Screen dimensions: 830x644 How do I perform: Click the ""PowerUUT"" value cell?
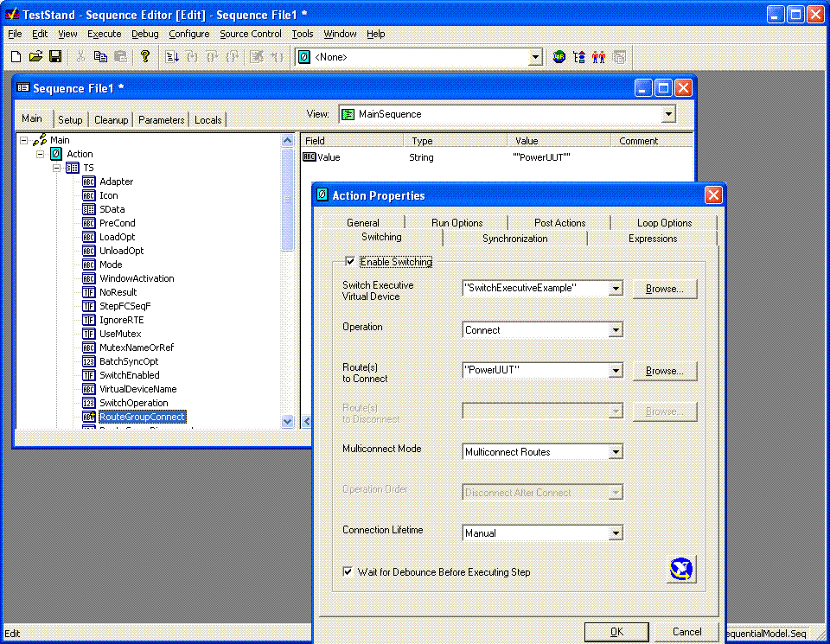541,157
